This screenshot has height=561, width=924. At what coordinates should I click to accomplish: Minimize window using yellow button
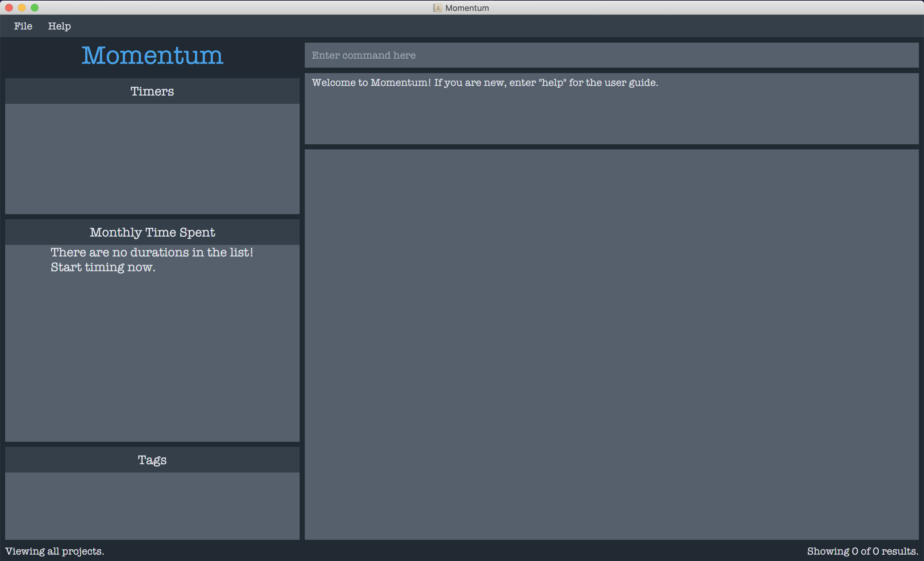click(22, 7)
